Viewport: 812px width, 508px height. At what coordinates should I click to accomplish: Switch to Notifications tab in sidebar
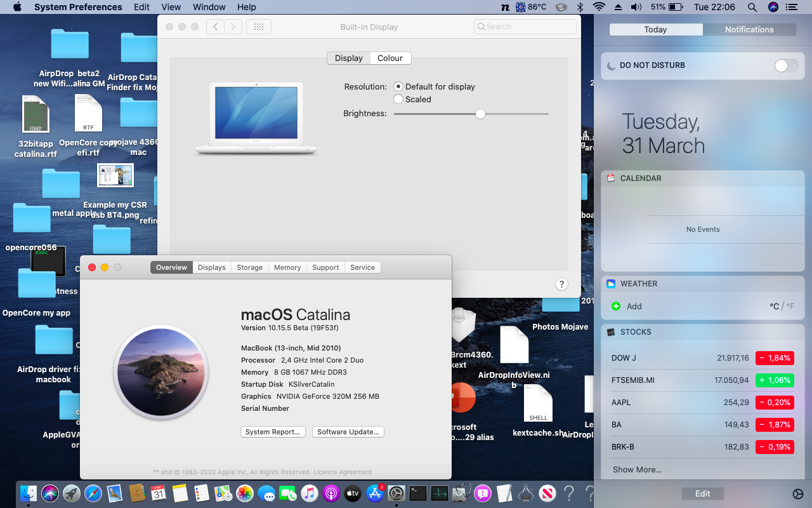coord(749,29)
